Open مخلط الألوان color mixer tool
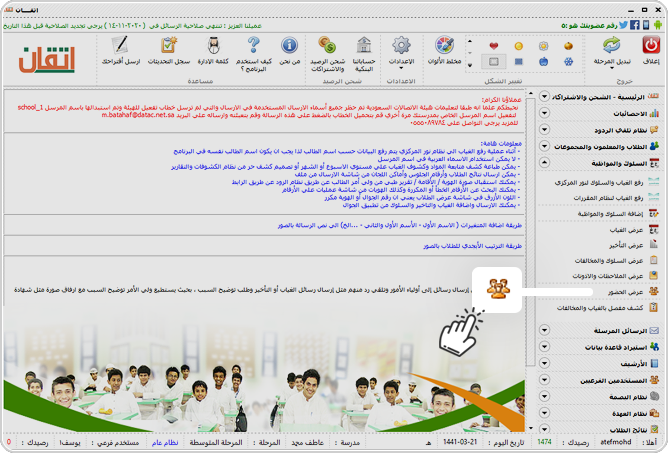This screenshot has height=453, width=668. pos(444,45)
